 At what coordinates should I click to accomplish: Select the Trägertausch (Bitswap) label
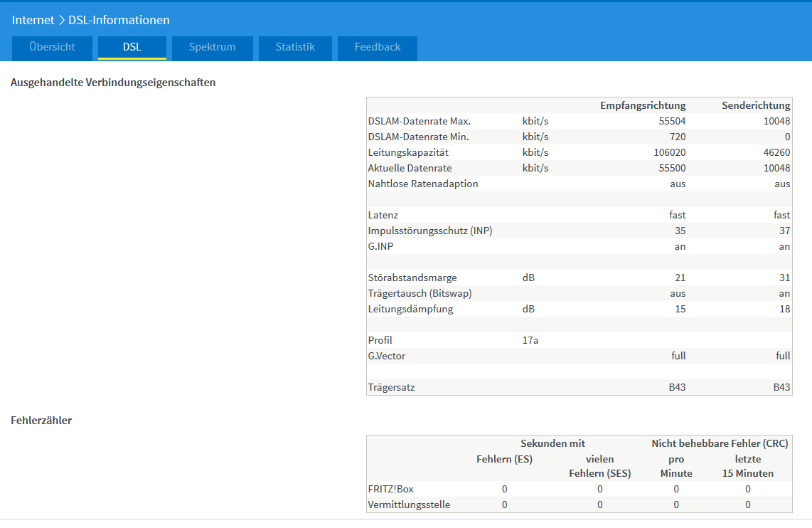click(x=420, y=293)
